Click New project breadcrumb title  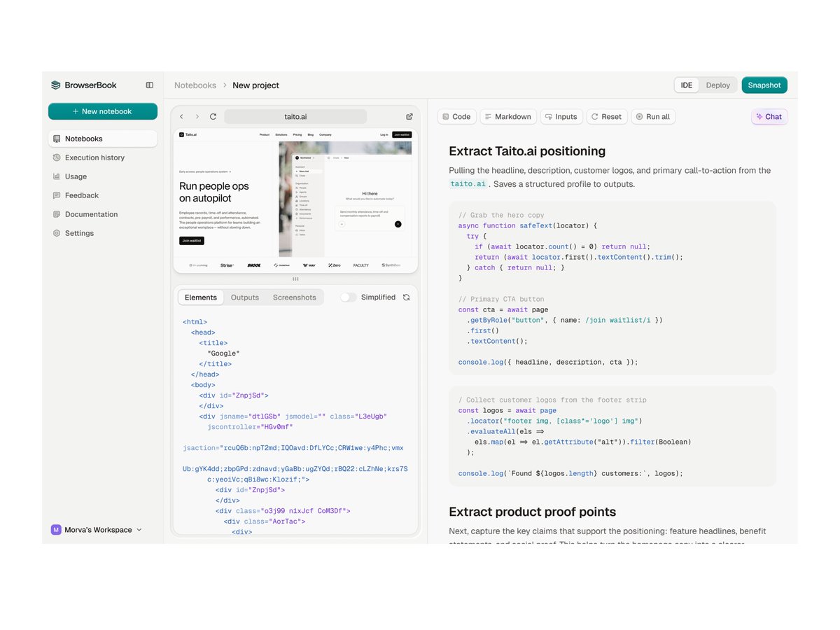(255, 85)
